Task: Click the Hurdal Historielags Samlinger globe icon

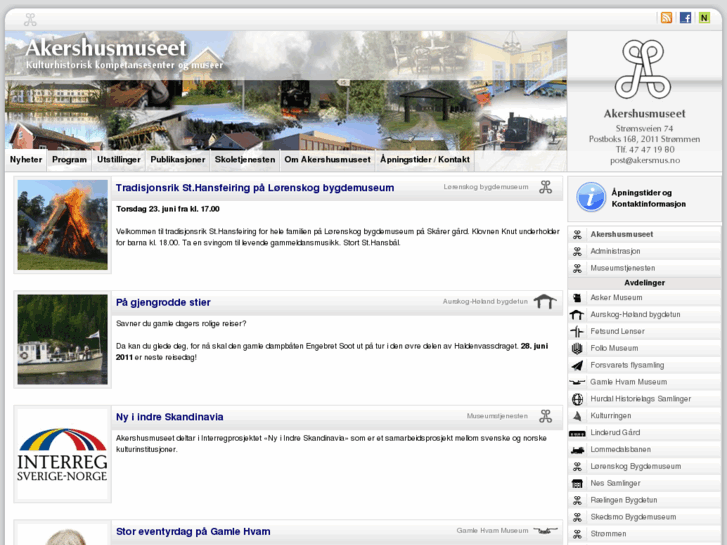Action: click(x=577, y=399)
